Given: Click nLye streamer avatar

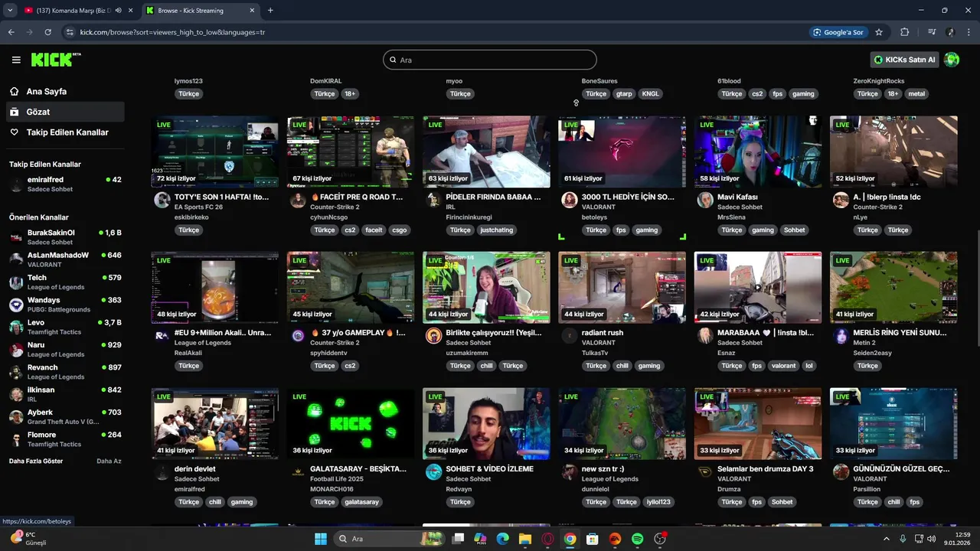Looking at the screenshot, I should click(841, 201).
